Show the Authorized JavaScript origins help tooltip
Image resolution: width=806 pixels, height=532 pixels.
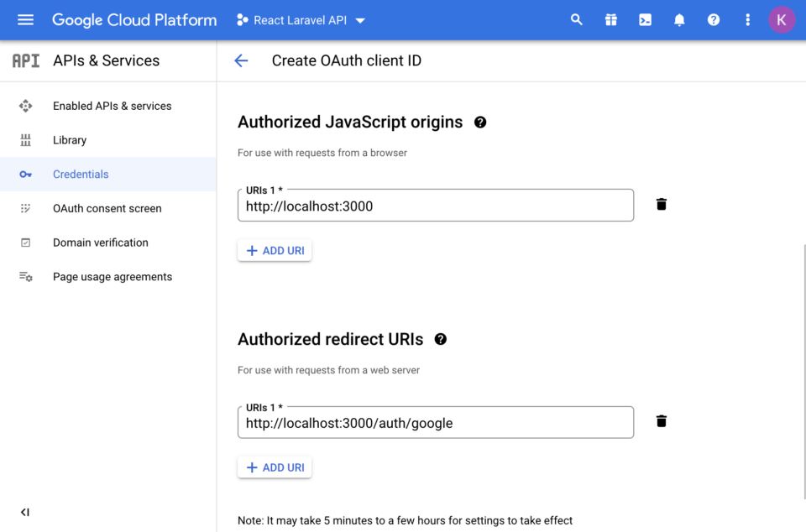pyautogui.click(x=479, y=122)
